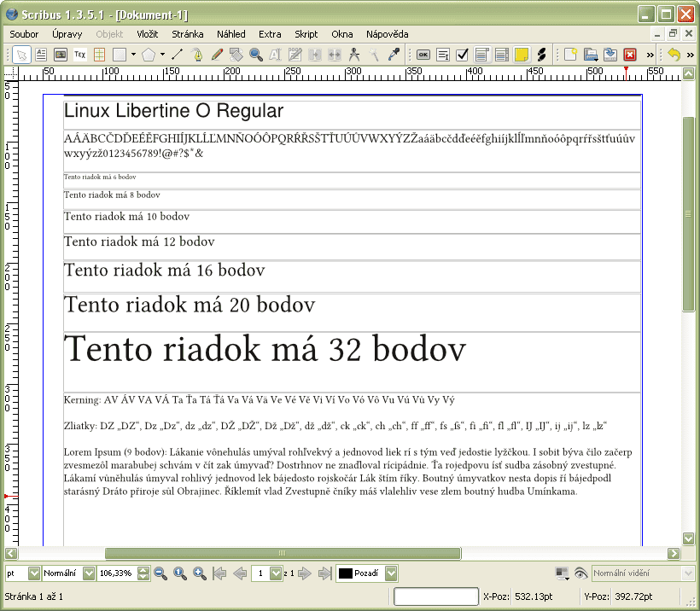Toggle color management monitor icon
Viewport: 700px width, 611px height.
point(562,573)
